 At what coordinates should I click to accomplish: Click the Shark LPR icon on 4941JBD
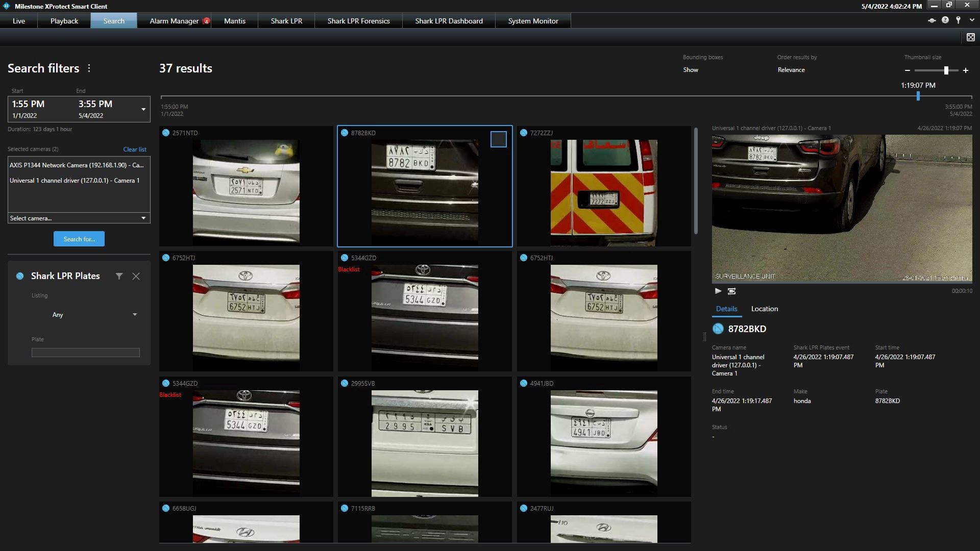[523, 383]
